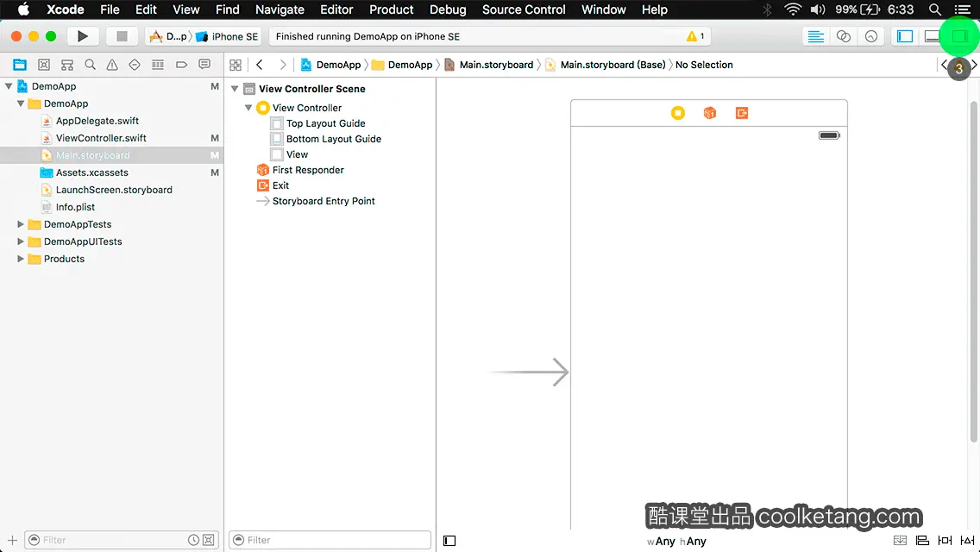Collapse the View Controller outline item
This screenshot has width=980, height=552.
tap(248, 108)
